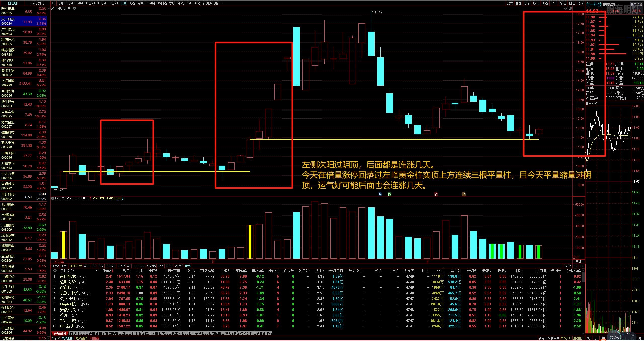This screenshot has width=644, height=341.
Task: Click the plus button beside 模板
Action: point(576,266)
